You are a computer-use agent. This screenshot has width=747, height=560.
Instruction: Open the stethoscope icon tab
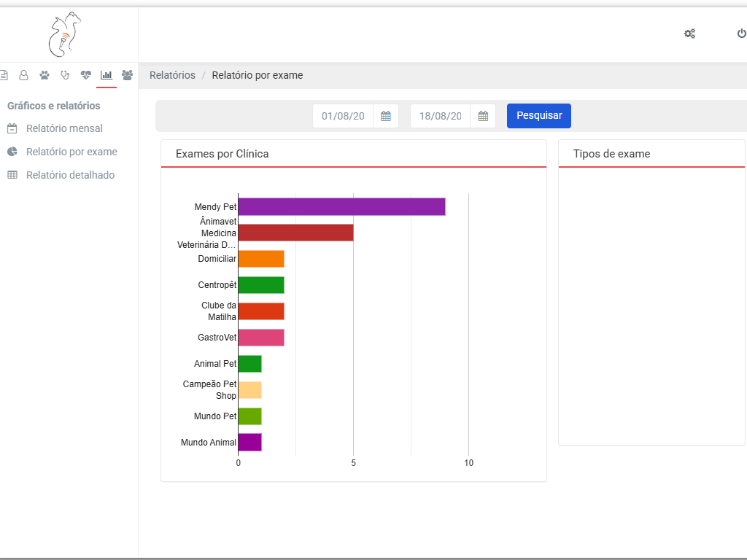(x=65, y=75)
